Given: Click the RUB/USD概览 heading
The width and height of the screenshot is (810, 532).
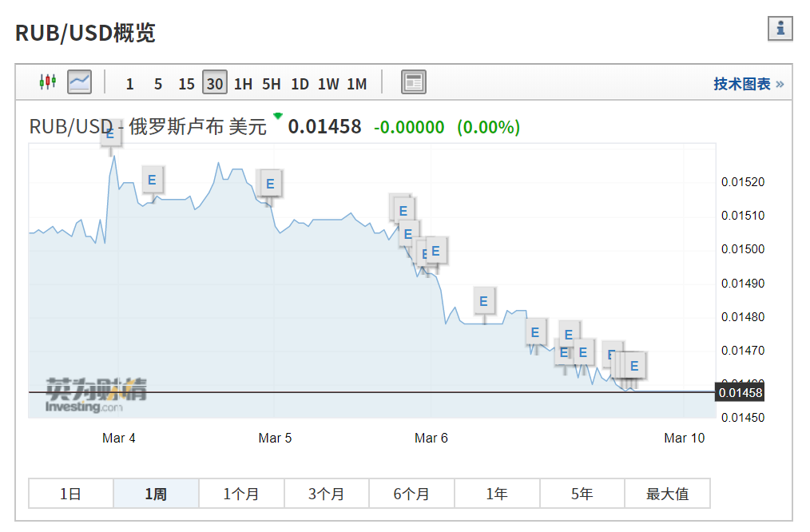Looking at the screenshot, I should pyautogui.click(x=85, y=33).
